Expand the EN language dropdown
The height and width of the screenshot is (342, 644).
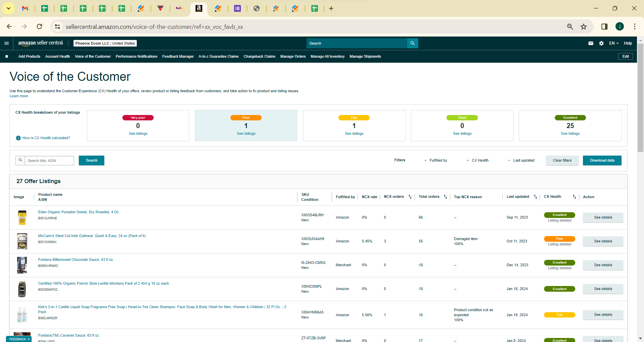click(614, 43)
